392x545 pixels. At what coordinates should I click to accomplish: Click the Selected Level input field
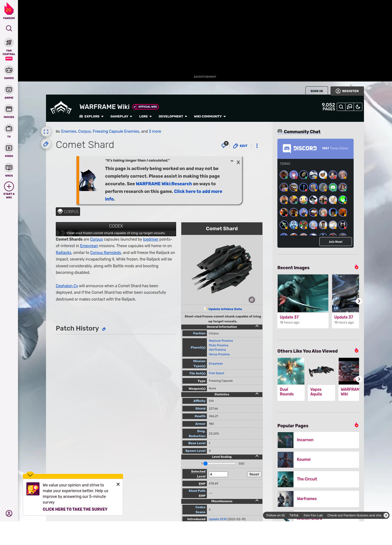pyautogui.click(x=218, y=474)
